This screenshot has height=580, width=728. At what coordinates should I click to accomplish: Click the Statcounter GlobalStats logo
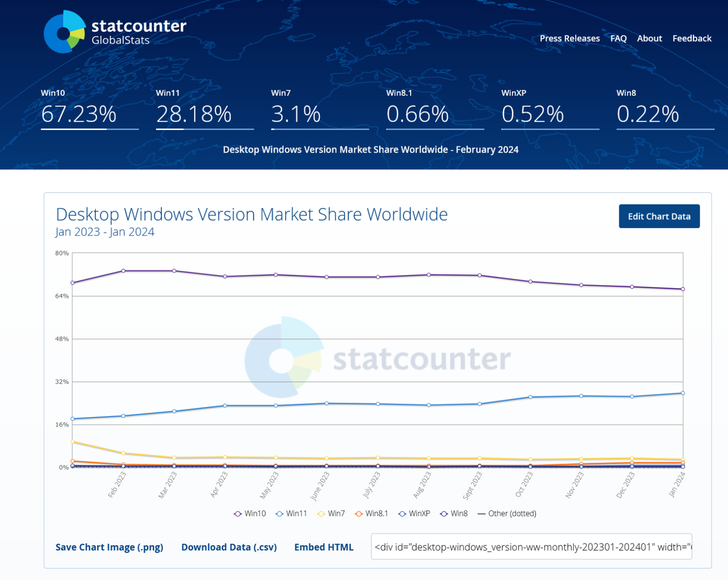pyautogui.click(x=115, y=32)
